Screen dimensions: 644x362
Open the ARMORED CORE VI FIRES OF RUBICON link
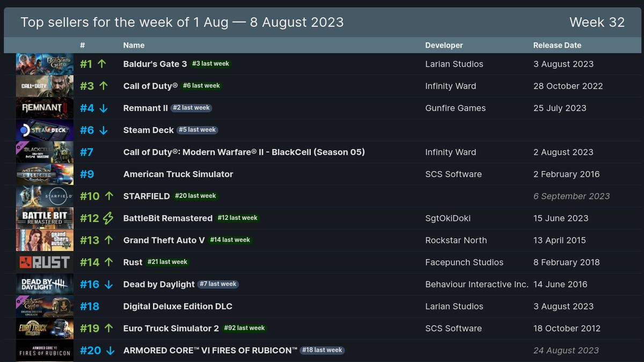tap(210, 350)
